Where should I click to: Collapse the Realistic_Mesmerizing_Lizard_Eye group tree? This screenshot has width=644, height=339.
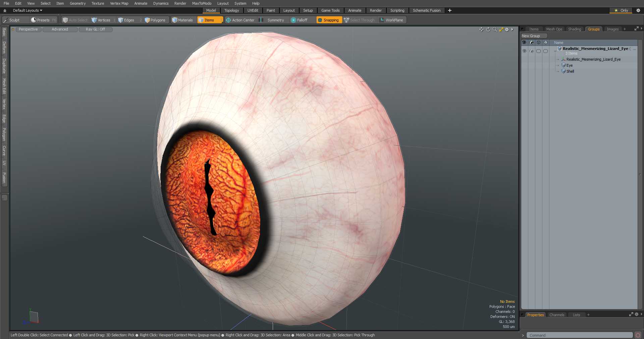click(x=555, y=51)
